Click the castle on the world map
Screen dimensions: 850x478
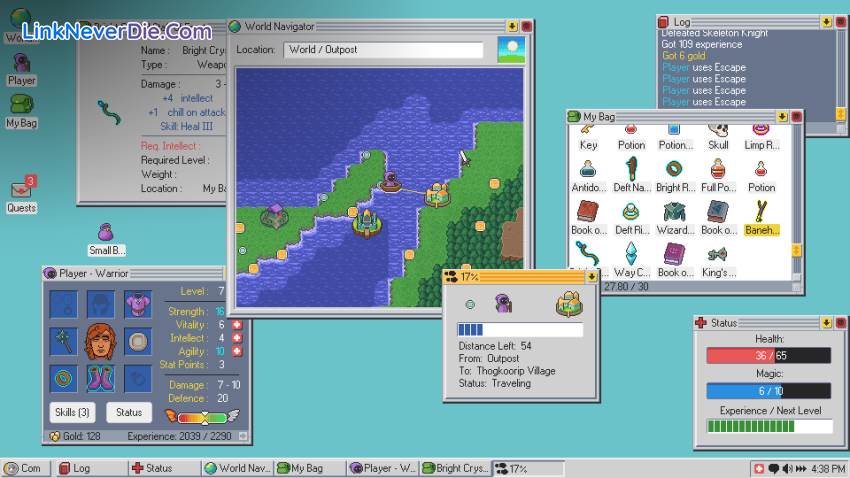coord(367,223)
